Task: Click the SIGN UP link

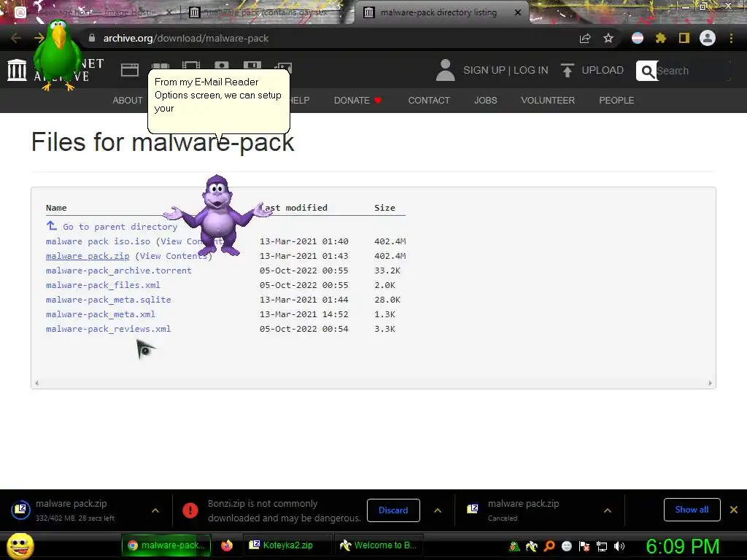Action: click(484, 70)
